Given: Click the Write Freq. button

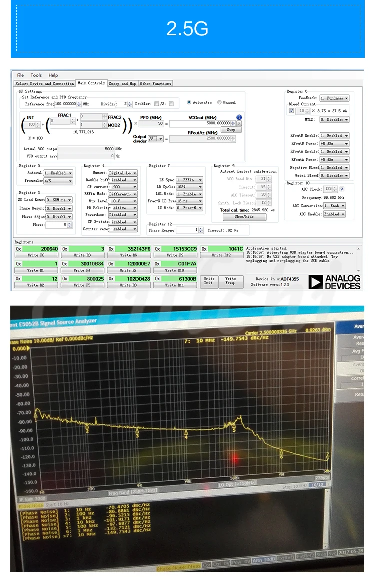Looking at the screenshot, I should tap(231, 281).
